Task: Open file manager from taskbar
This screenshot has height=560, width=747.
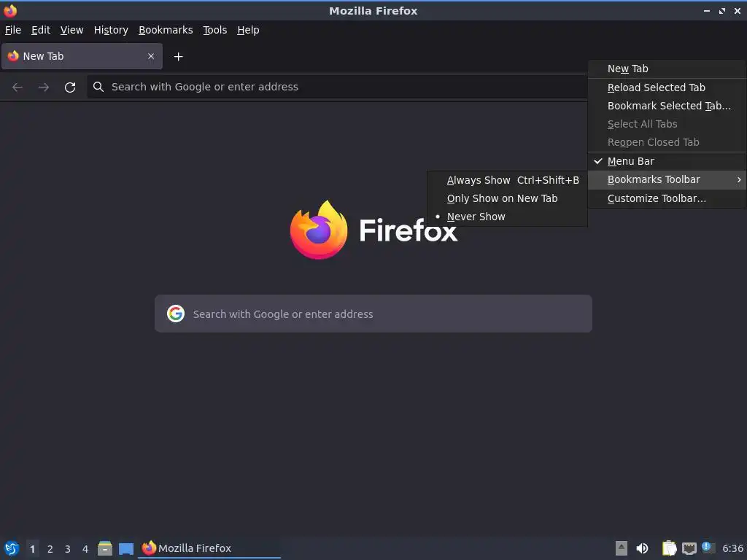Action: (x=105, y=548)
